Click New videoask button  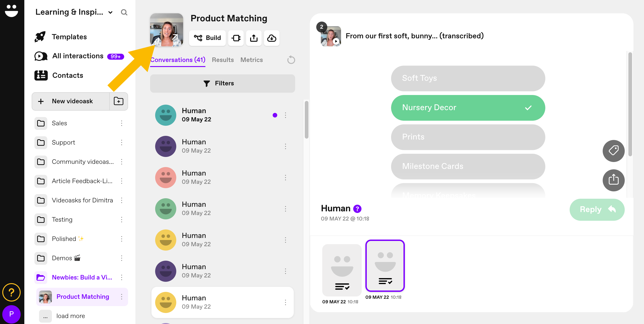coord(71,101)
